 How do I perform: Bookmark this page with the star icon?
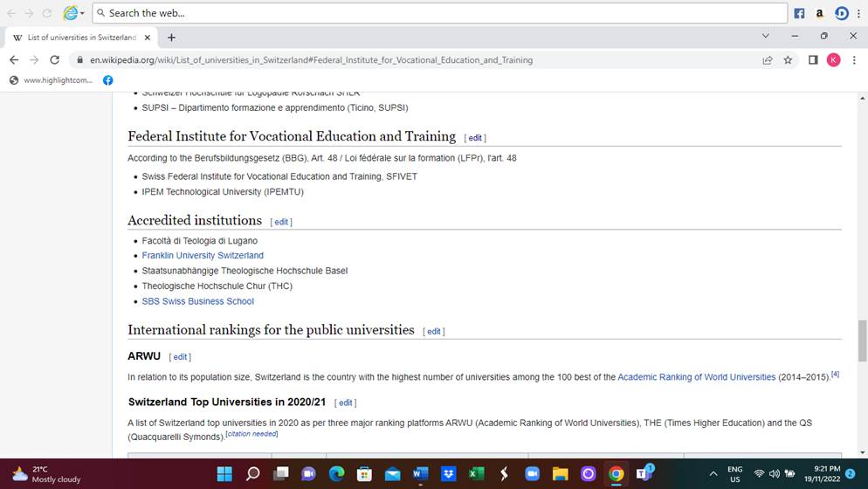pyautogui.click(x=788, y=59)
